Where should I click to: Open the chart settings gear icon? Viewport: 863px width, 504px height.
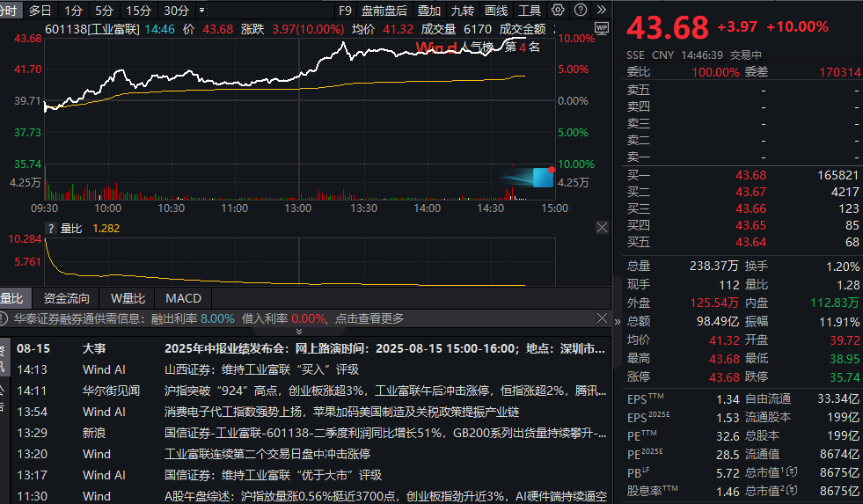point(558,10)
